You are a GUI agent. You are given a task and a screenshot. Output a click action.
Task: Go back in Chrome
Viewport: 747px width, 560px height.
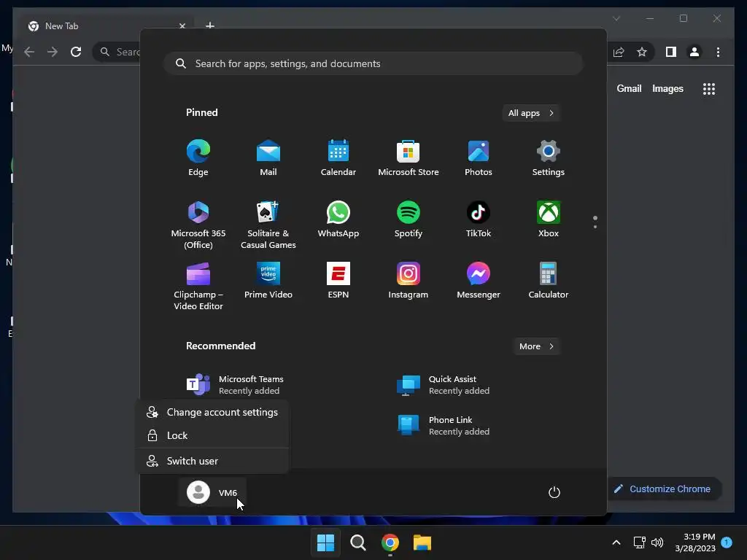click(29, 52)
